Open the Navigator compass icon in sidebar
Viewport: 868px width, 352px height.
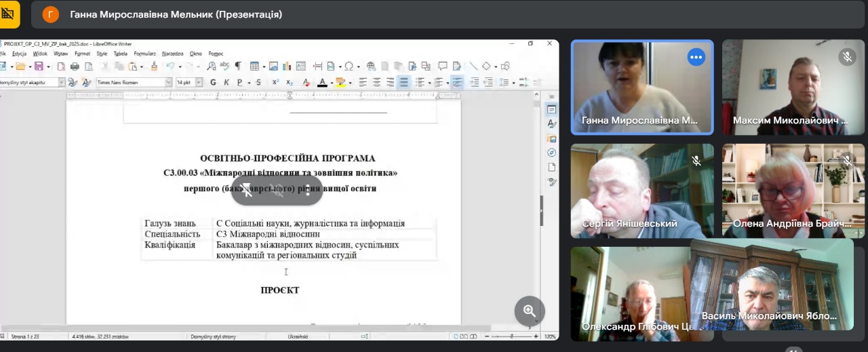pos(552,153)
